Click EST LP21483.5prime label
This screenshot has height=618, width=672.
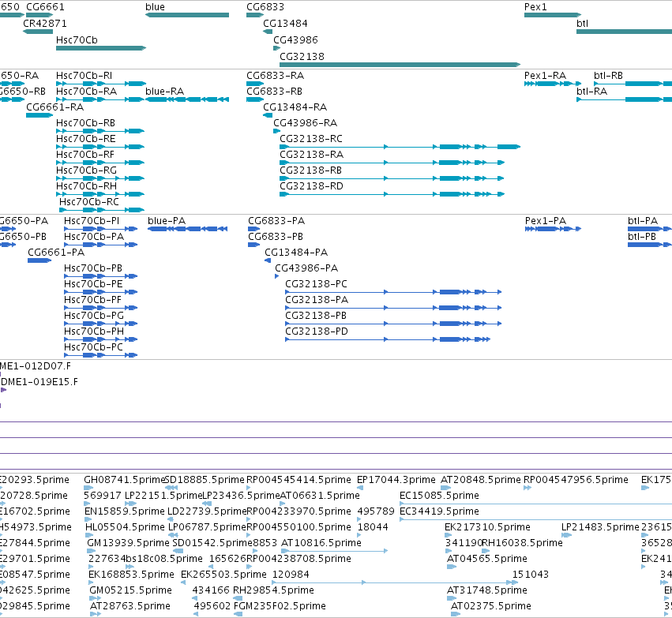point(600,526)
